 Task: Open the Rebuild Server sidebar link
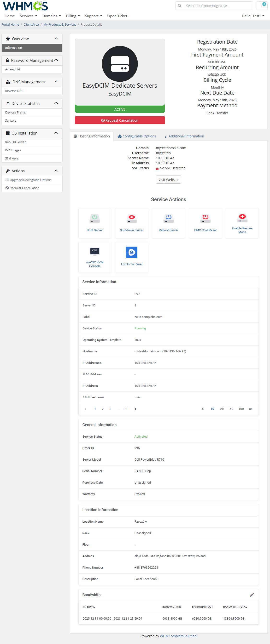click(32, 142)
